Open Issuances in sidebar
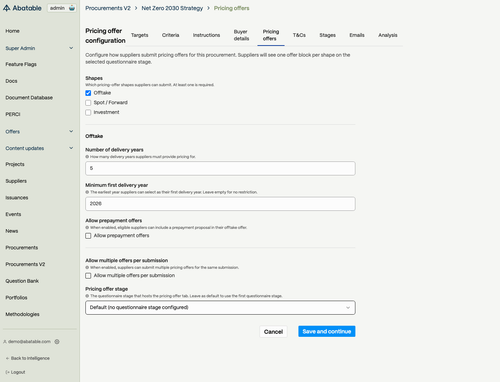 coord(17,198)
